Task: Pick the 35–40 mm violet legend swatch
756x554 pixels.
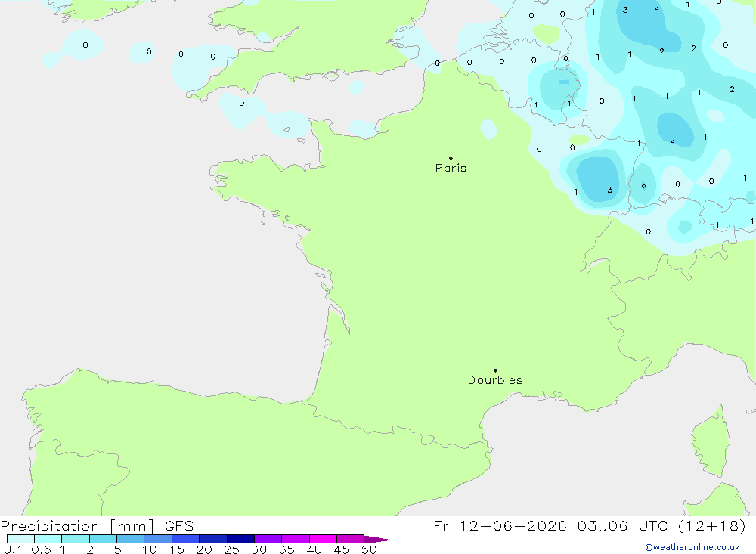Action: point(296,539)
